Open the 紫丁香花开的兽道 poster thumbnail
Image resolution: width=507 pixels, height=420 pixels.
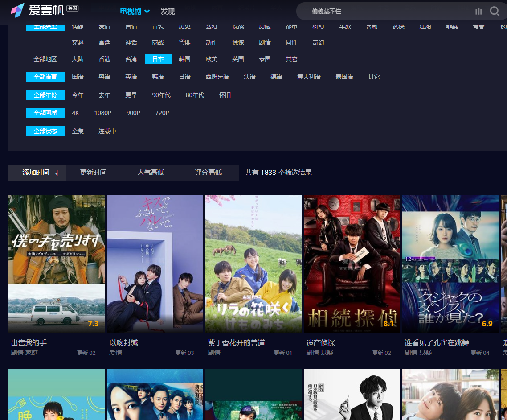253,264
